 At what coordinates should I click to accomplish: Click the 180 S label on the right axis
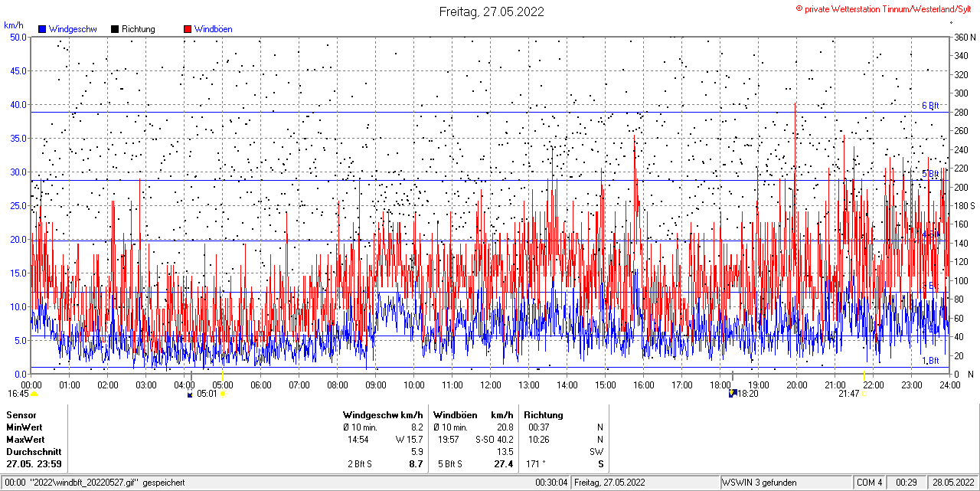point(965,205)
